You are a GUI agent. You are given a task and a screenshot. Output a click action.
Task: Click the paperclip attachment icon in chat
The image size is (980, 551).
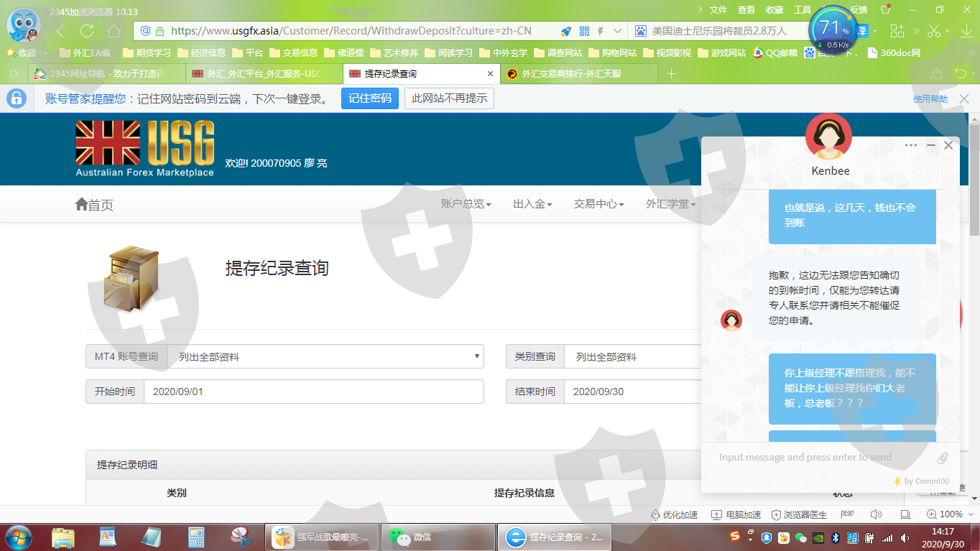pos(943,458)
